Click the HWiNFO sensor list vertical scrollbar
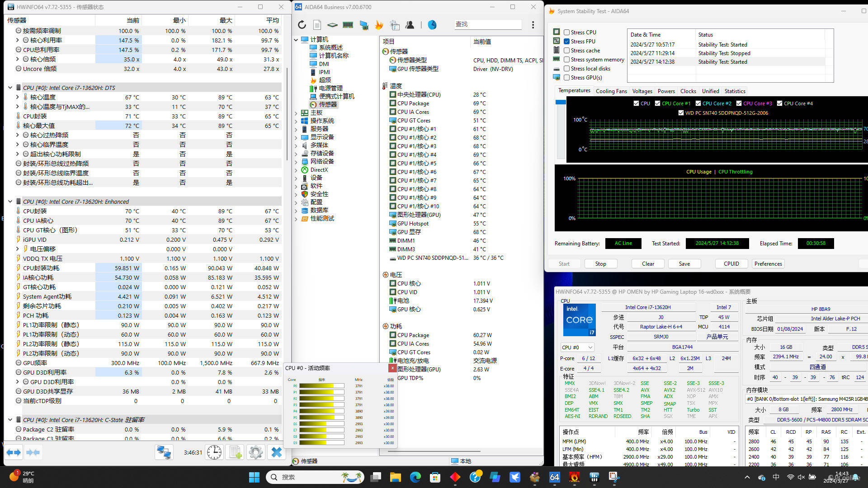Image resolution: width=868 pixels, height=488 pixels. click(x=287, y=113)
